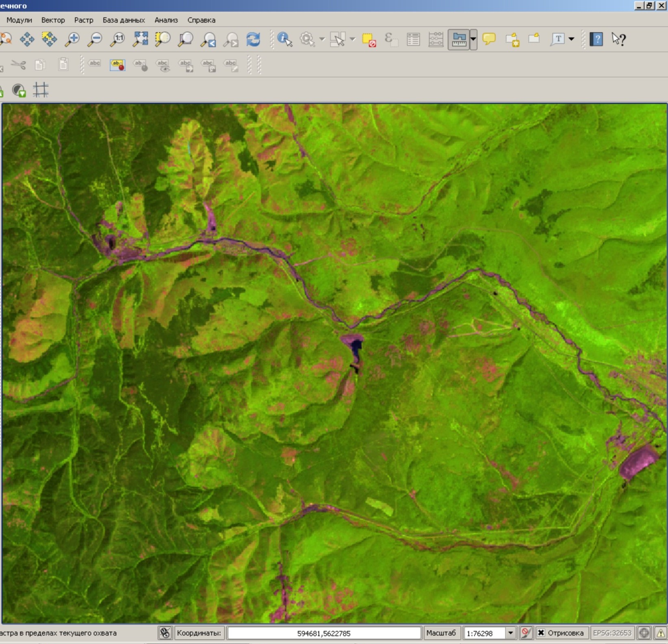Click the yellow Map Tips speech bubble

click(489, 39)
